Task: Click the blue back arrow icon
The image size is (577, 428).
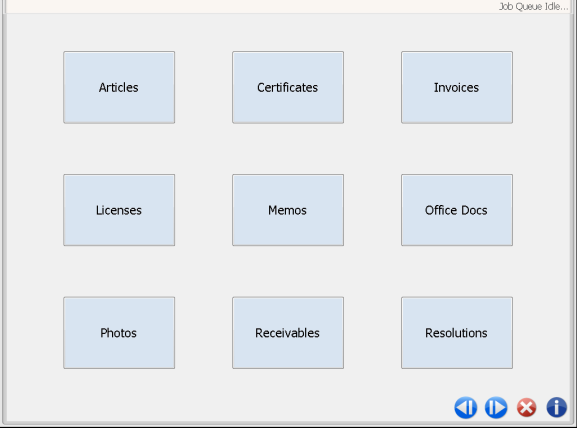Action: point(466,408)
